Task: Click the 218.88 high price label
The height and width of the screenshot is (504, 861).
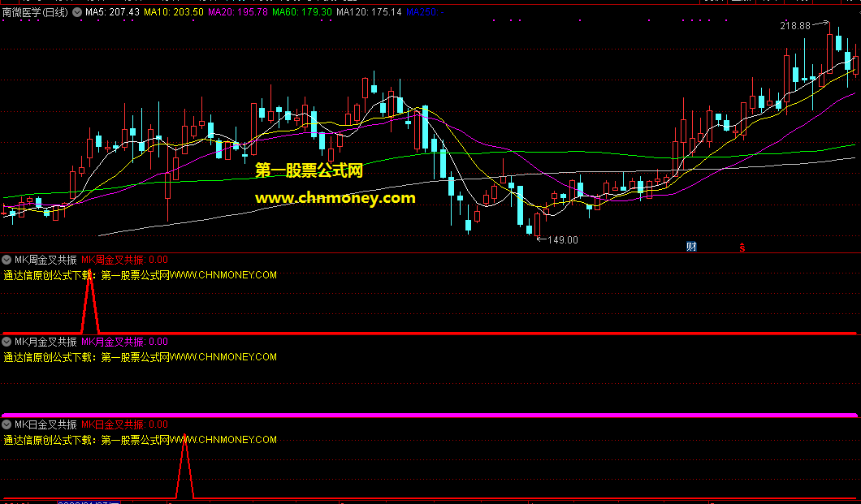Action: pyautogui.click(x=795, y=26)
